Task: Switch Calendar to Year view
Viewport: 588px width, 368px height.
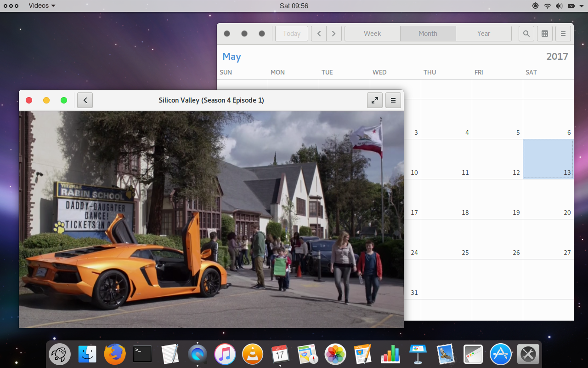Action: click(484, 34)
